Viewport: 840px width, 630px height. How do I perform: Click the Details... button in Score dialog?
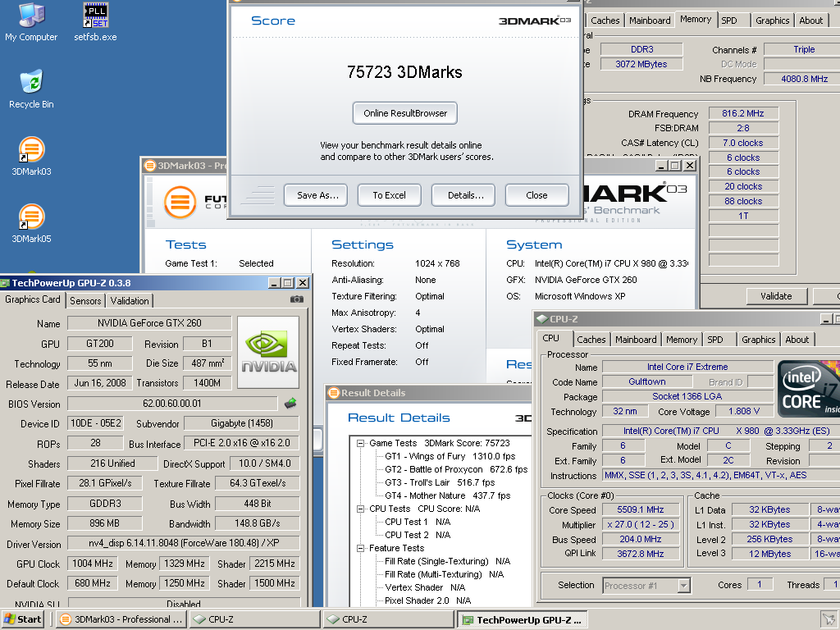coord(463,195)
